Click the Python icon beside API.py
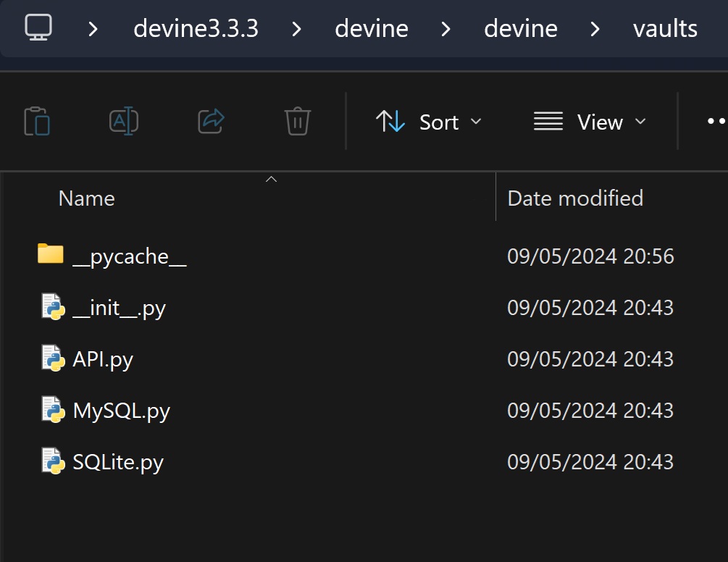This screenshot has width=728, height=562. coord(54,358)
